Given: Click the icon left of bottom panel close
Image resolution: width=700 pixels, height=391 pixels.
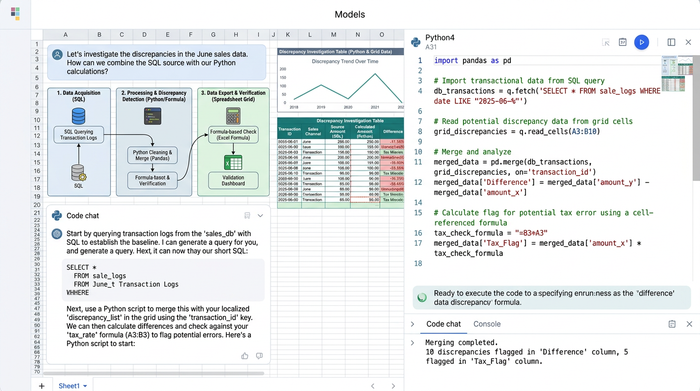Looking at the screenshot, I should point(672,324).
